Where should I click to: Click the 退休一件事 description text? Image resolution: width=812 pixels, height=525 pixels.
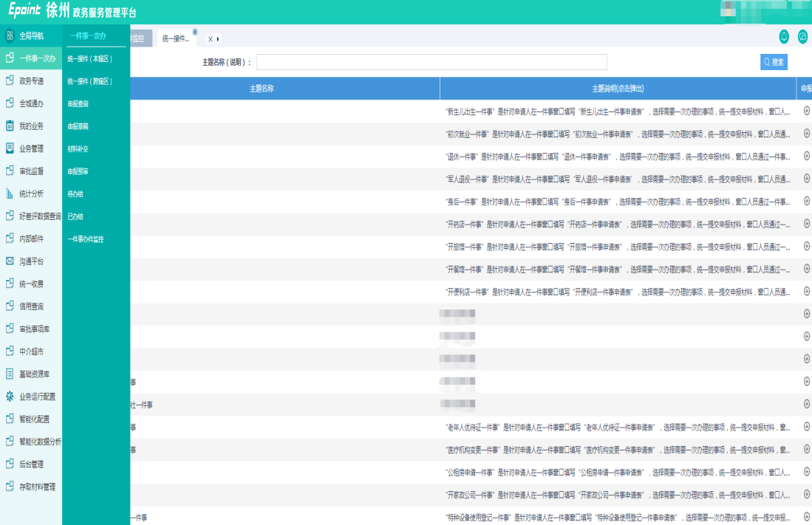tap(617, 157)
